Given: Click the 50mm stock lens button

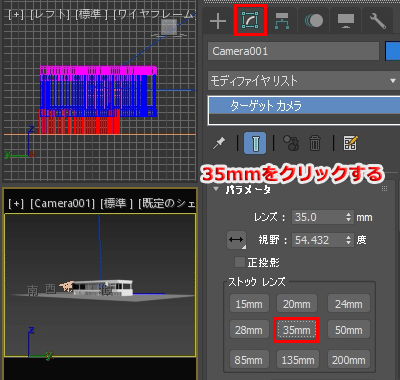Looking at the screenshot, I should pos(349,330).
